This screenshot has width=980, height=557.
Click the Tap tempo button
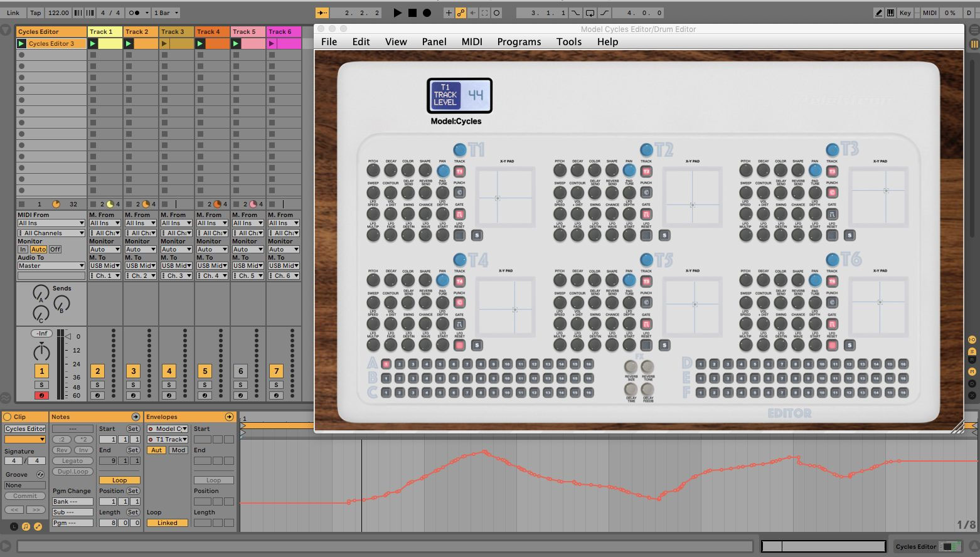tap(35, 13)
